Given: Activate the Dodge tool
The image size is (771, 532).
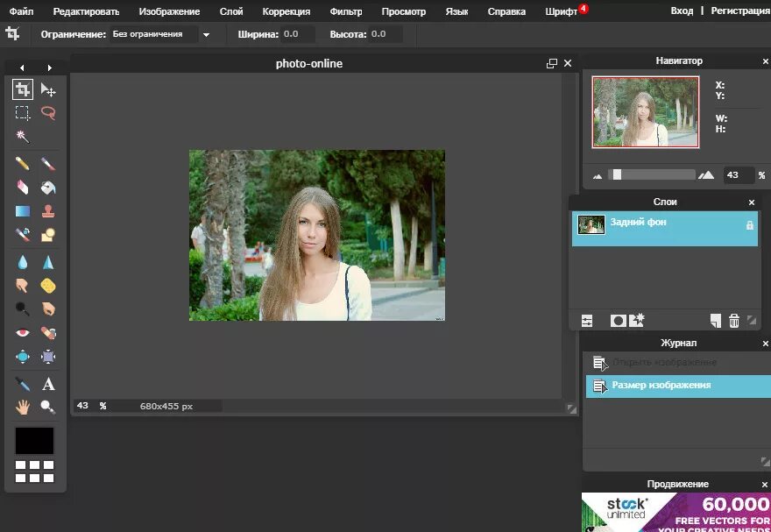Looking at the screenshot, I should pyautogui.click(x=23, y=309).
